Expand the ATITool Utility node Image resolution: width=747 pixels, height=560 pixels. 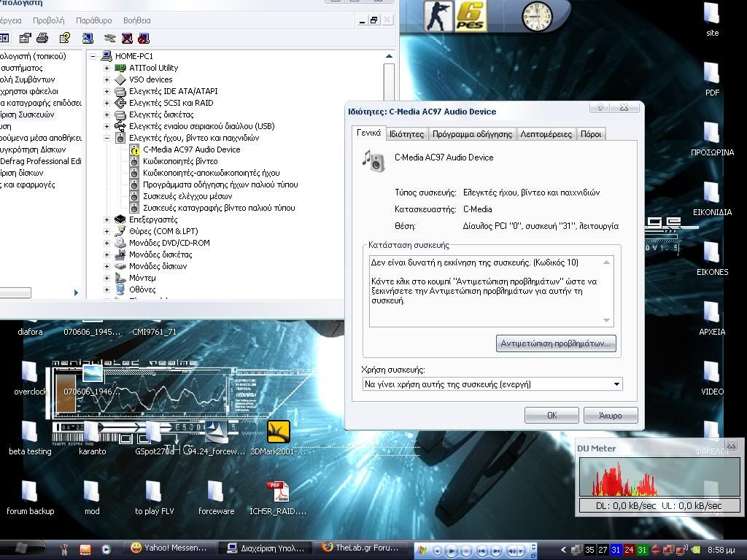click(107, 68)
